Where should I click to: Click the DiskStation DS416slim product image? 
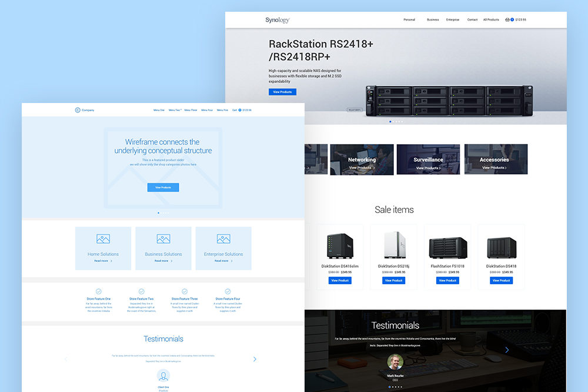pos(340,245)
